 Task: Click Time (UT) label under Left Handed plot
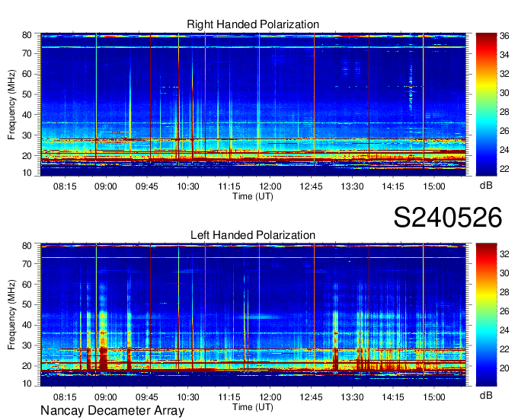(253, 407)
